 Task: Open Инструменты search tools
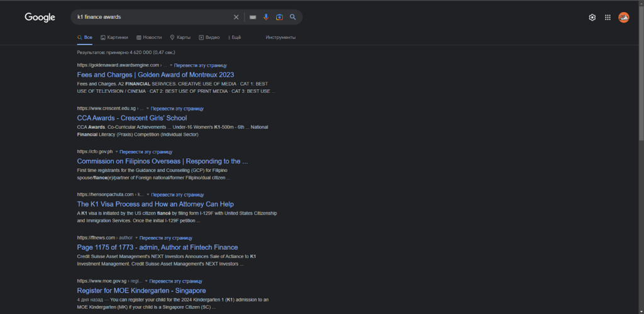[x=280, y=37]
